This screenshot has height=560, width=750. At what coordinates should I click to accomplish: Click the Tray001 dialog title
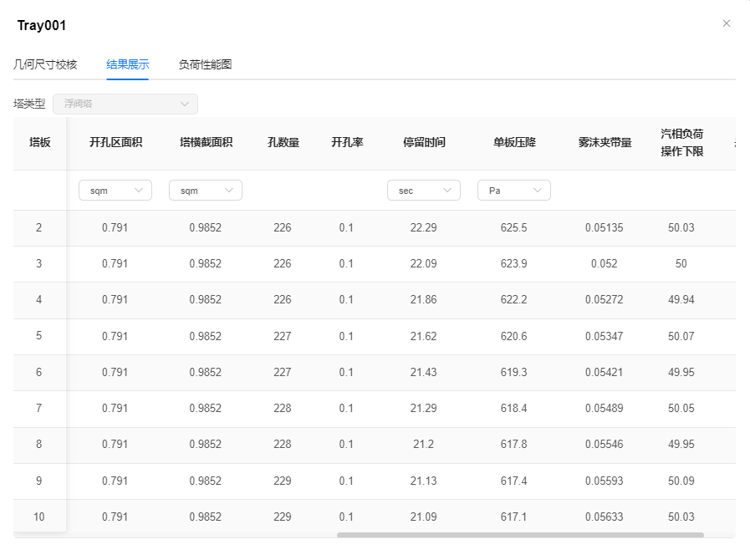[42, 25]
